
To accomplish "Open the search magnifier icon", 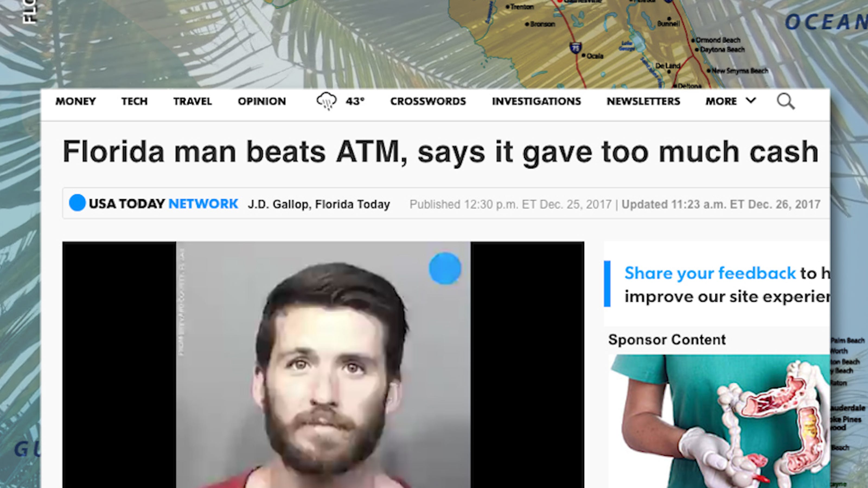I will pyautogui.click(x=786, y=101).
